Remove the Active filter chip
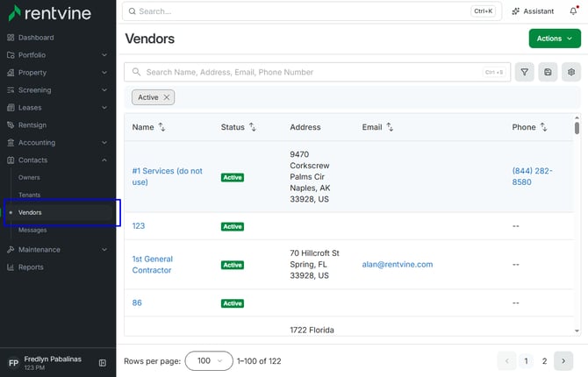This screenshot has width=588, height=377. coord(167,97)
